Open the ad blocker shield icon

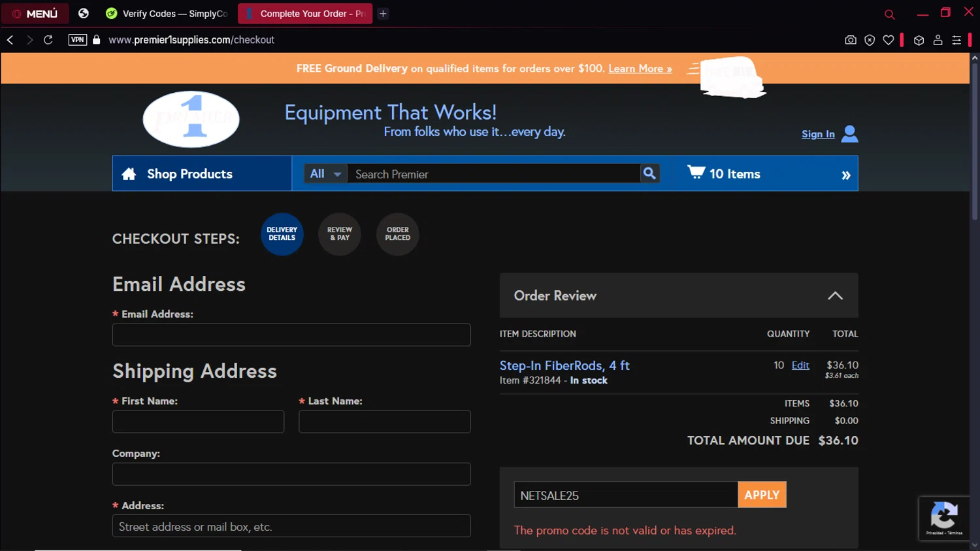click(870, 40)
